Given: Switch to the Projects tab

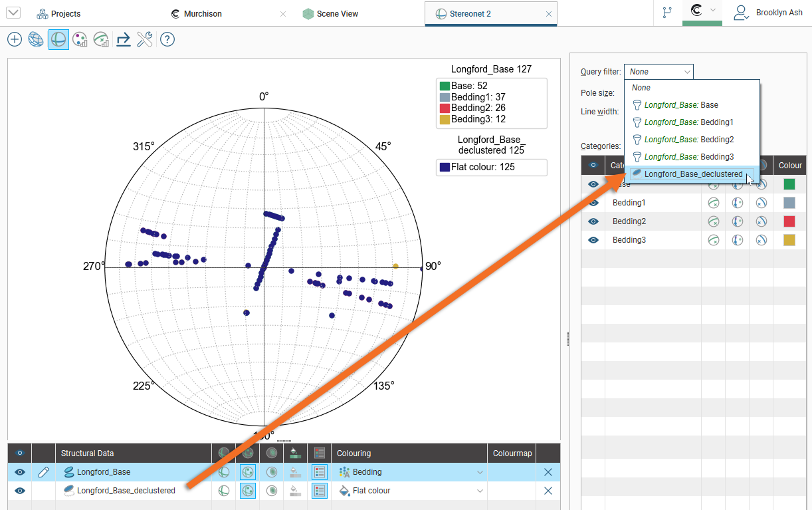Looking at the screenshot, I should tap(58, 13).
